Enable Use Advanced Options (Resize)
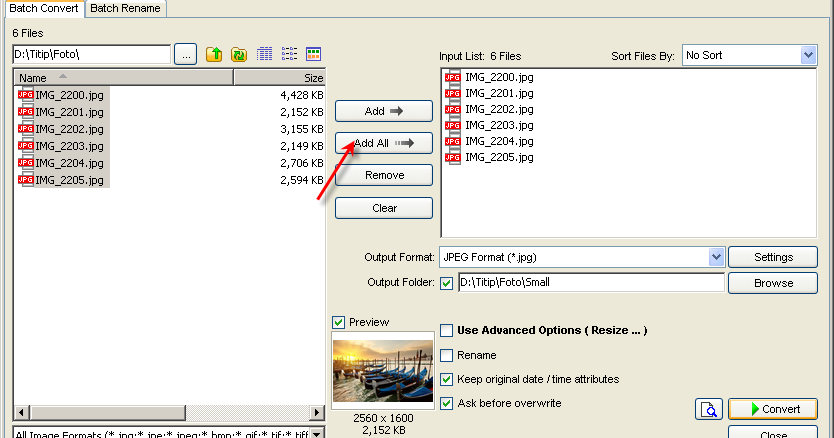 click(446, 330)
